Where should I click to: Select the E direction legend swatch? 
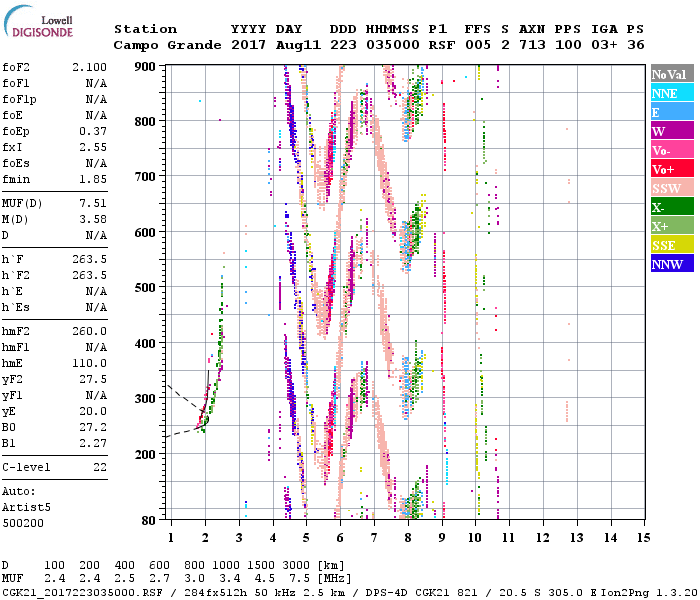pos(672,112)
